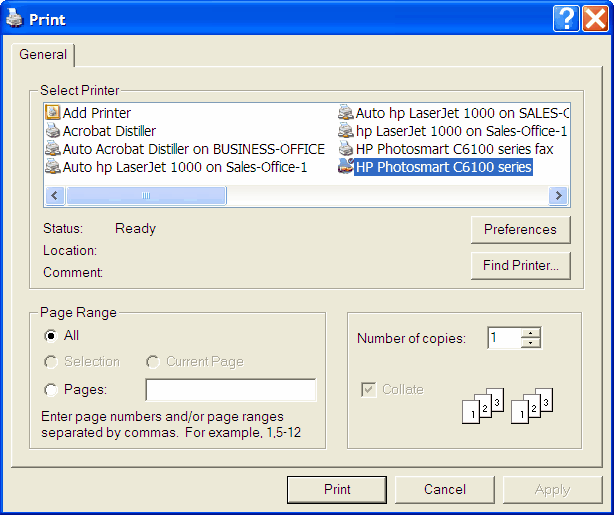This screenshot has height=515, width=614.
Task: Switch to the General tab
Action: pyautogui.click(x=44, y=55)
